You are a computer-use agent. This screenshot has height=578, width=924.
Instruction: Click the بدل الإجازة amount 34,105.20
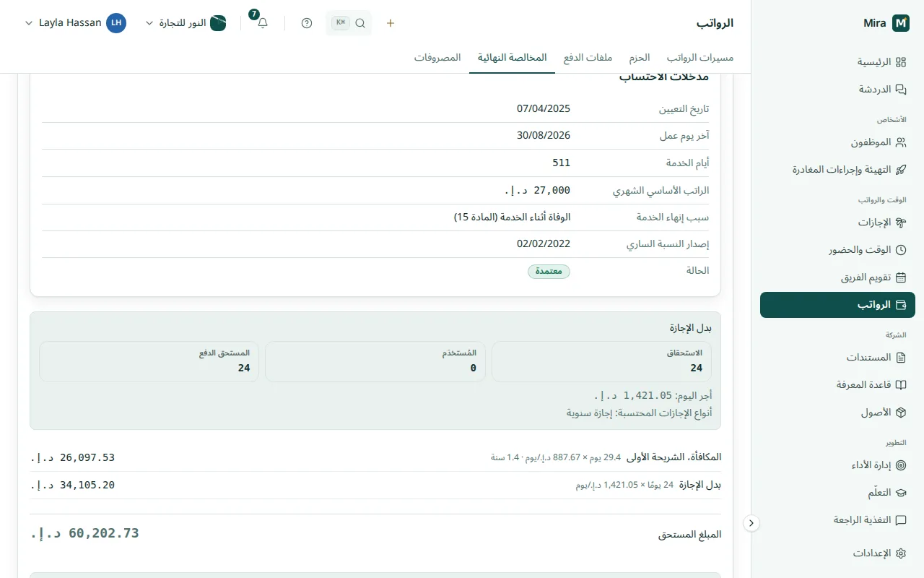pos(73,485)
